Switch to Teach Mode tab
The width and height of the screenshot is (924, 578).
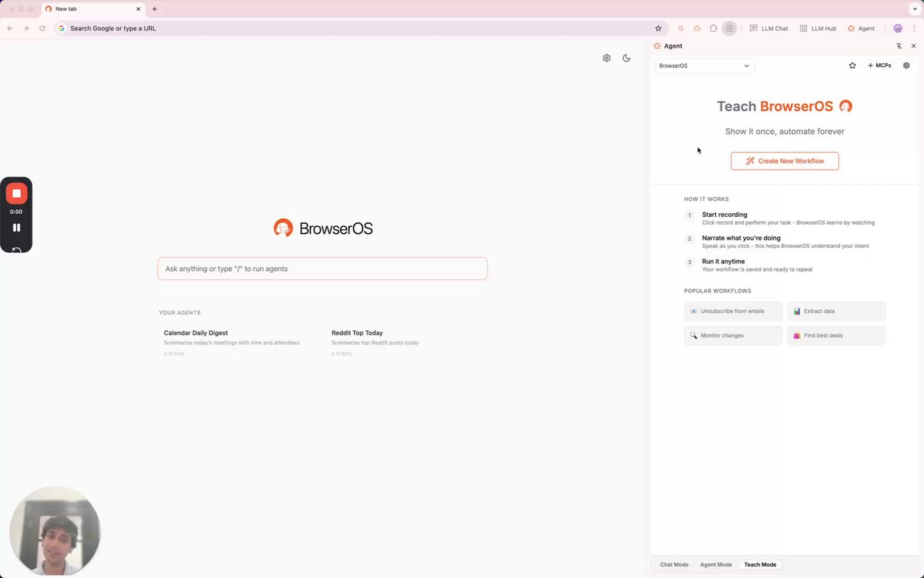pyautogui.click(x=760, y=564)
